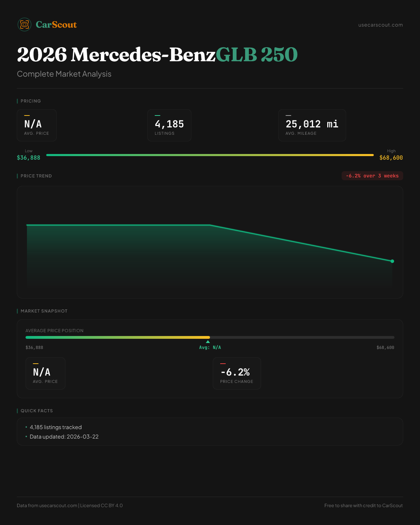
Task: Click the Price Trend section heading
Action: coord(36,176)
